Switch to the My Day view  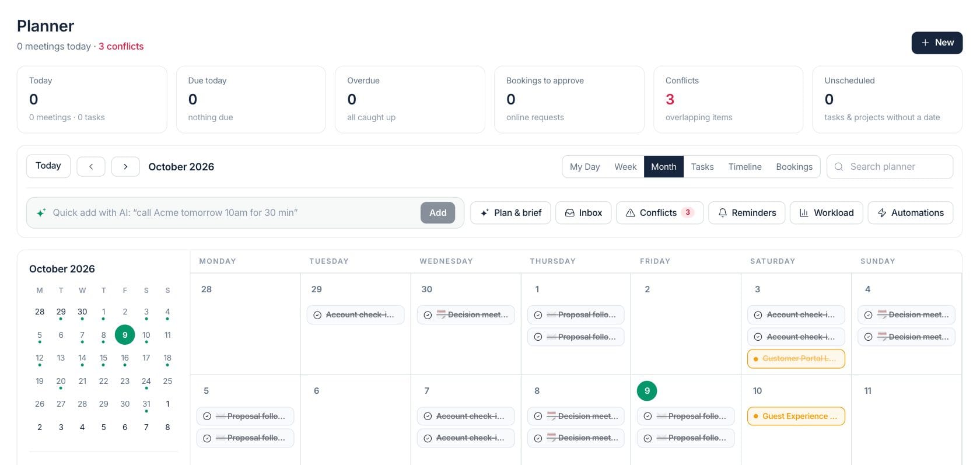tap(584, 167)
